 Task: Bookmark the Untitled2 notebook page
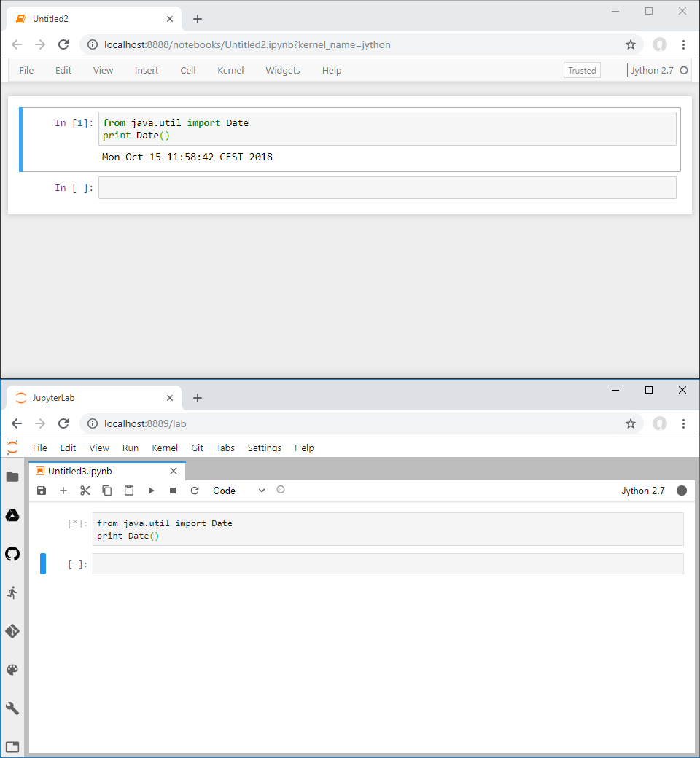point(630,44)
